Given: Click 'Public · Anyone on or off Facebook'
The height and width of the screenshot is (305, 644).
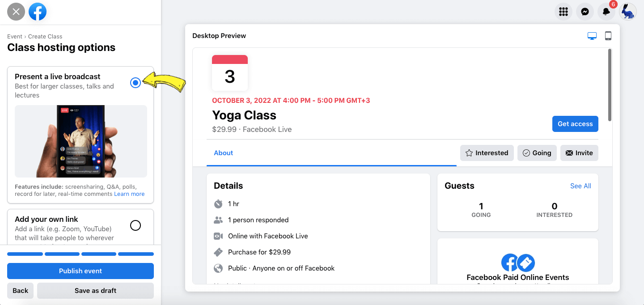Looking at the screenshot, I should click(281, 268).
